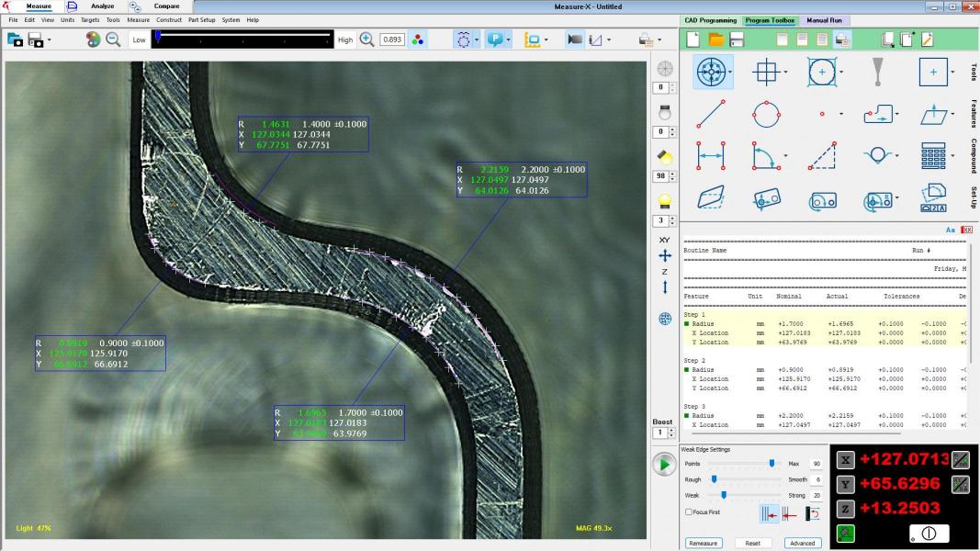Image resolution: width=980 pixels, height=551 pixels.
Task: Switch to the Analyze mode tab
Action: pos(103,6)
